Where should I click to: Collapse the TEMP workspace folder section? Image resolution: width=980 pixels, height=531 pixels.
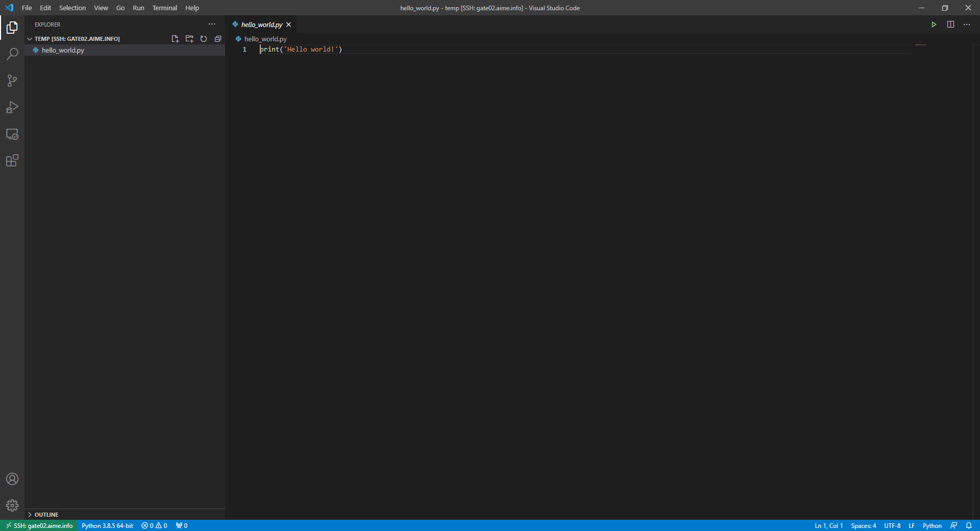[x=77, y=39]
